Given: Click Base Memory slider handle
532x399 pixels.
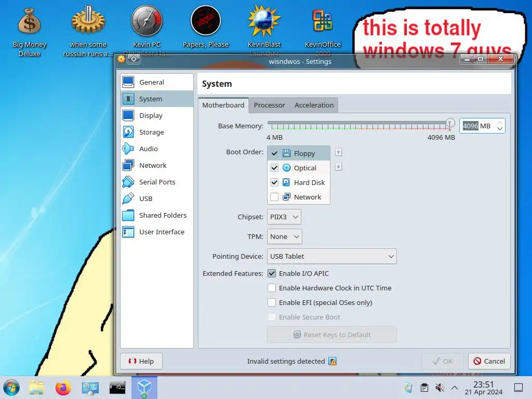Looking at the screenshot, I should click(450, 123).
